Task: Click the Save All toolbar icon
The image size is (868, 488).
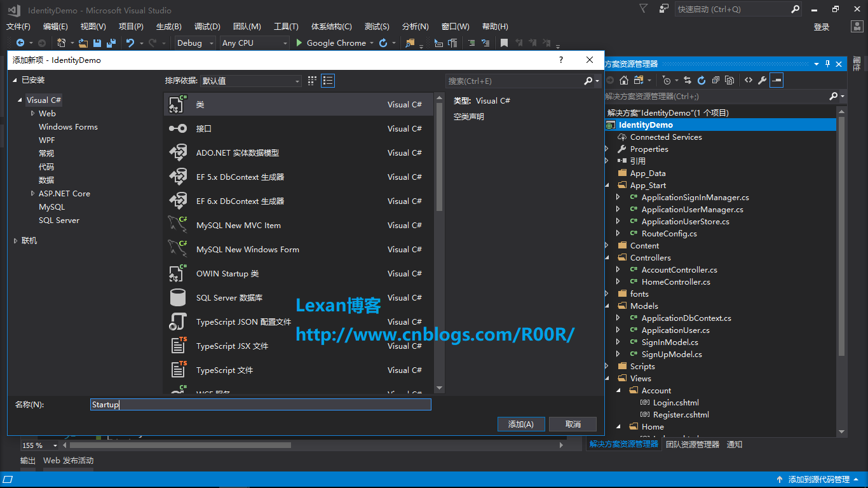Action: point(111,43)
